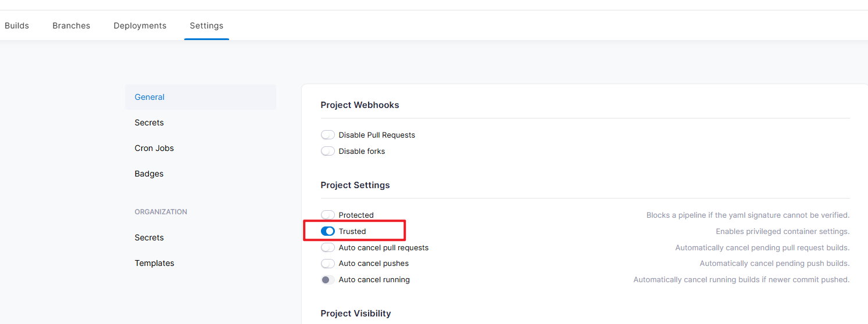868x324 pixels.
Task: Click the "Trusted" label text
Action: 352,231
